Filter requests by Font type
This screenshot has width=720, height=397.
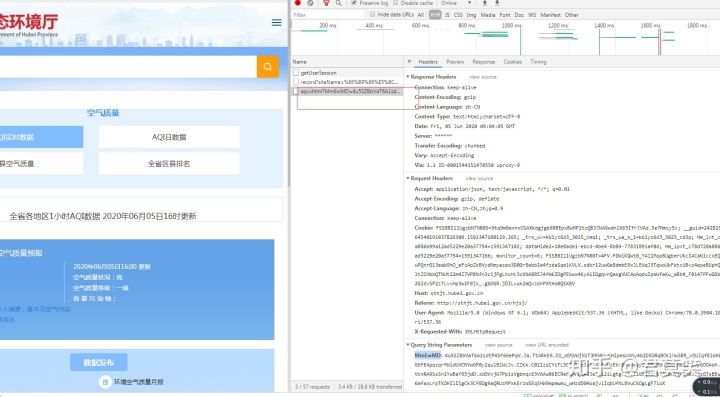(505, 15)
